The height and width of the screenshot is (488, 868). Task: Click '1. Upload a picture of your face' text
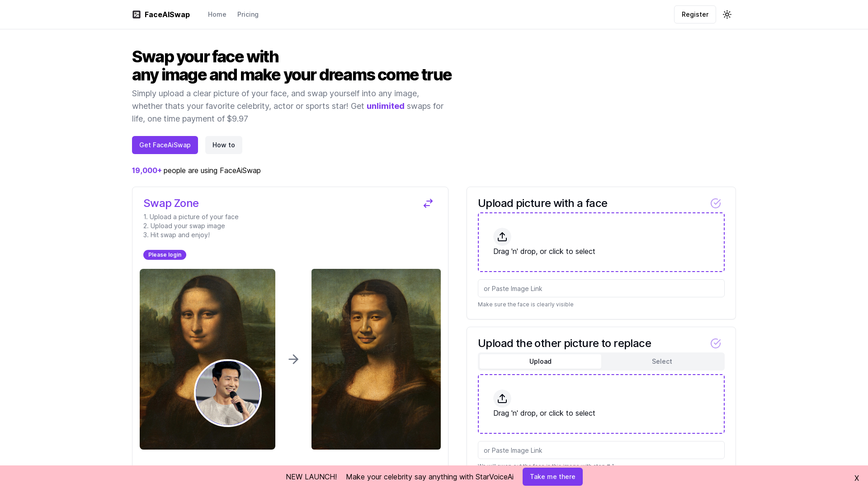[x=191, y=217]
